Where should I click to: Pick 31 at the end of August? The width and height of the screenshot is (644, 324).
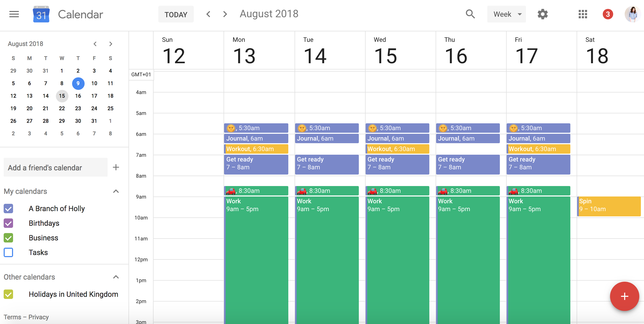click(94, 121)
